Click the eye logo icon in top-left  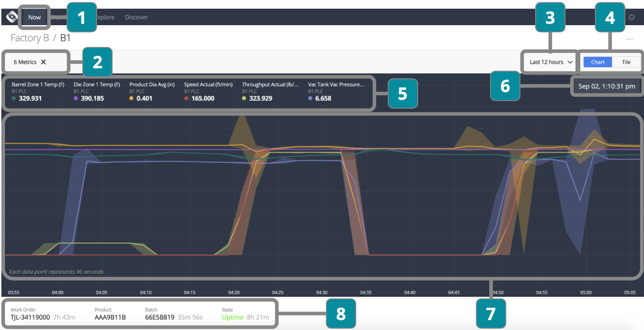coord(12,17)
